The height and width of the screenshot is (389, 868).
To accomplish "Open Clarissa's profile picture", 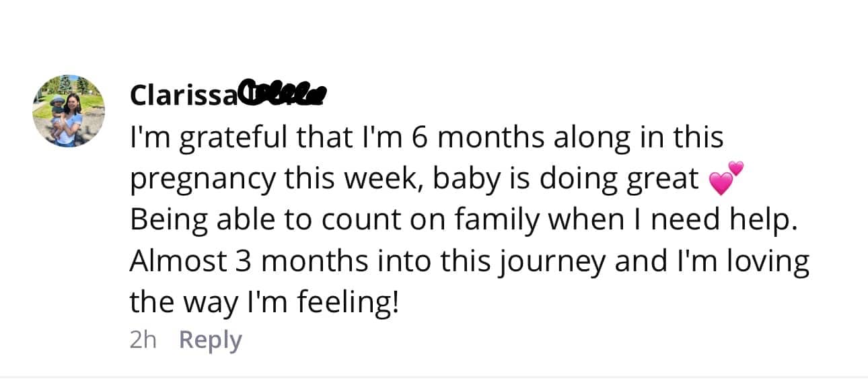I will pyautogui.click(x=69, y=110).
